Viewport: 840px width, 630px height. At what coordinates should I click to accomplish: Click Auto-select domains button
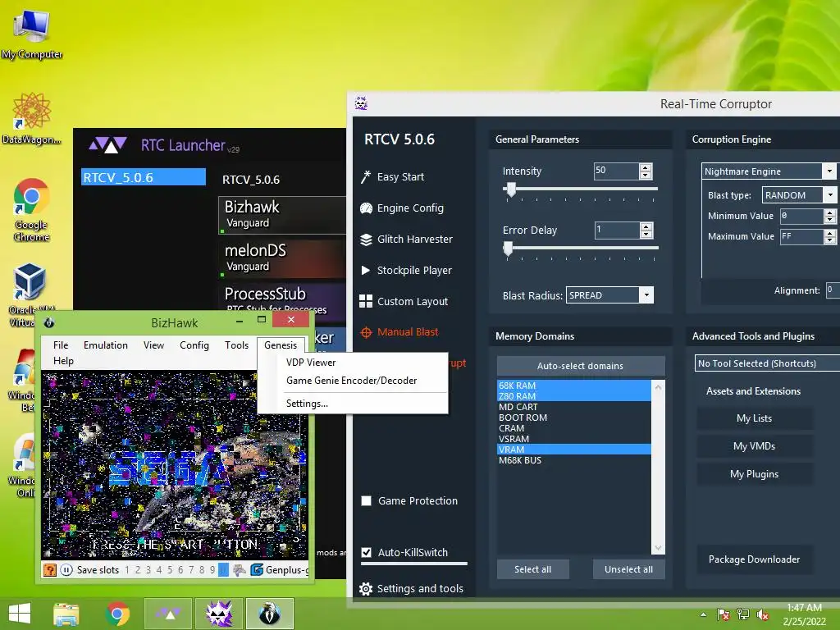[581, 366]
